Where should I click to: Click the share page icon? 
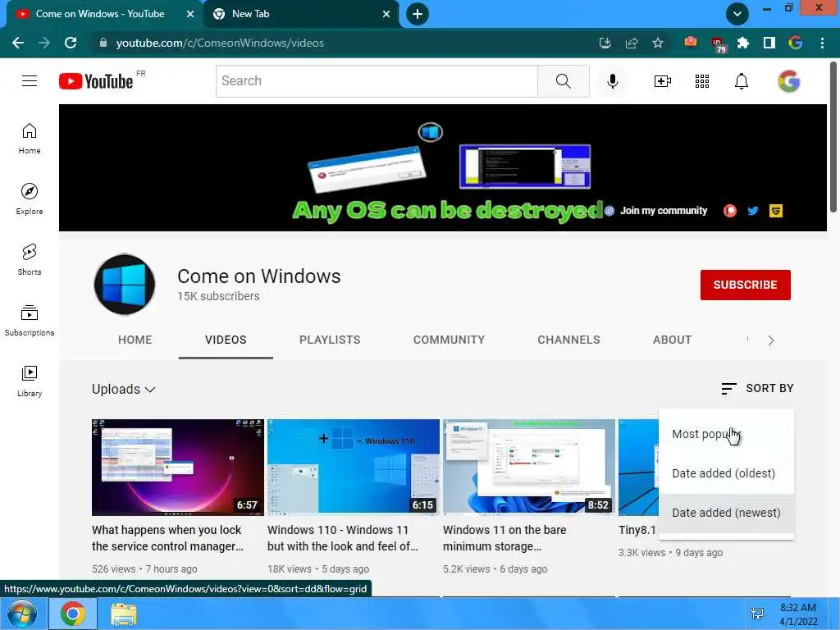pyautogui.click(x=632, y=43)
